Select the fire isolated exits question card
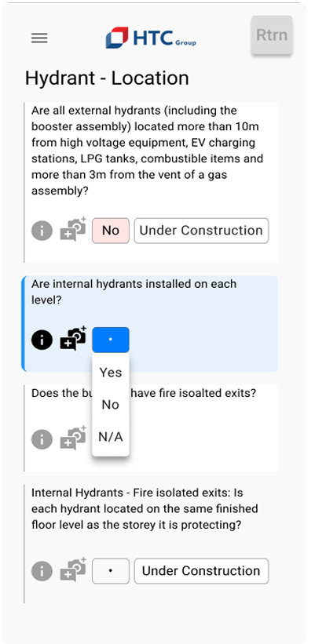The width and height of the screenshot is (315, 644). point(151,428)
